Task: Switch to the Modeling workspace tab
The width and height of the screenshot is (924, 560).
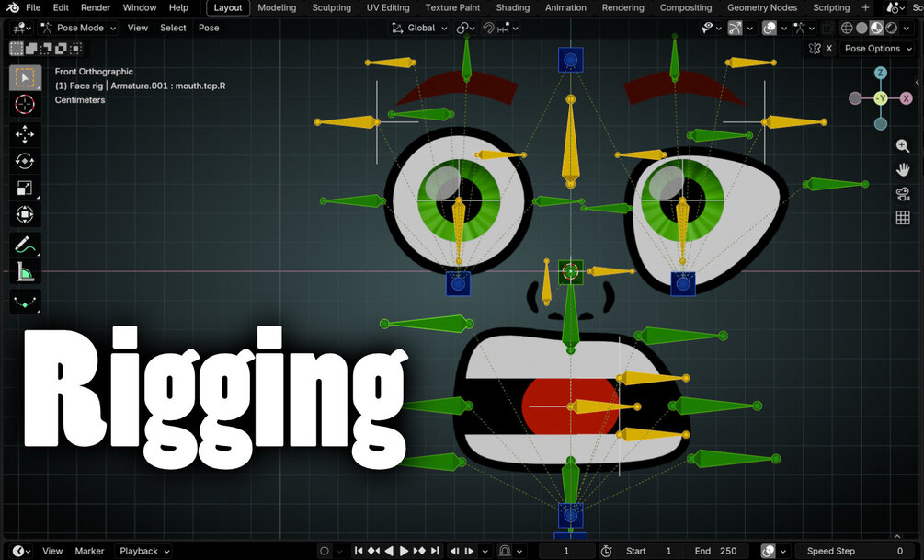Action: pyautogui.click(x=277, y=7)
